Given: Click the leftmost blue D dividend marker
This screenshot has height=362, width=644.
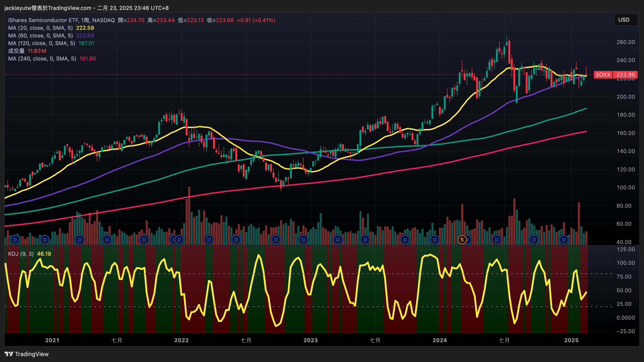Looking at the screenshot, I should pos(15,240).
